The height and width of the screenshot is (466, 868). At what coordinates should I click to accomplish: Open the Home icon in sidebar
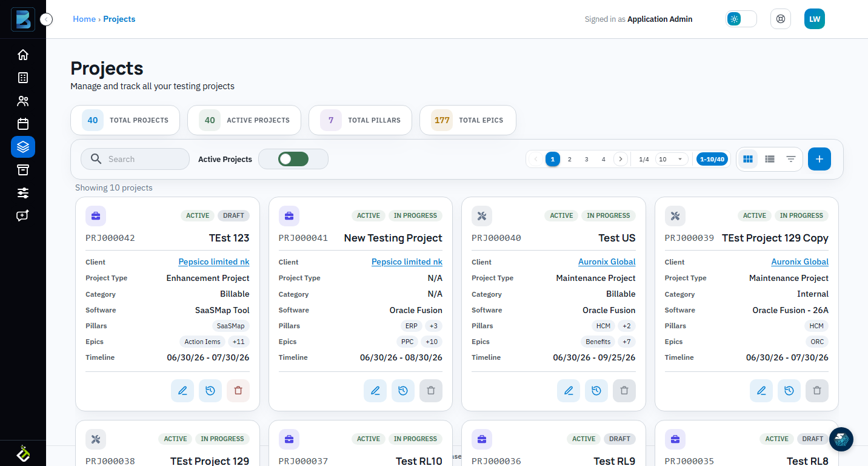23,55
